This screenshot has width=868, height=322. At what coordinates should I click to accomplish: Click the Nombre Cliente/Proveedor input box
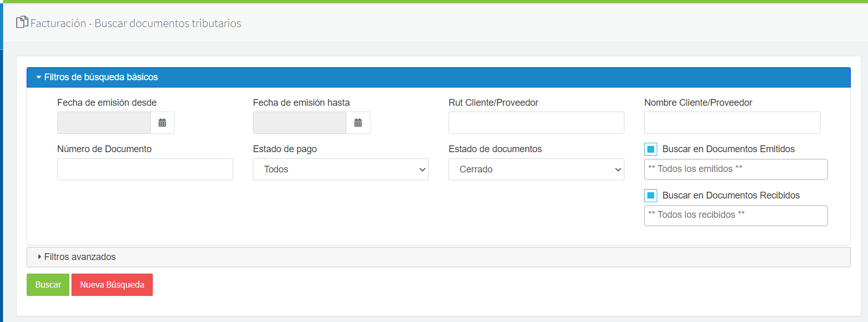pos(732,123)
